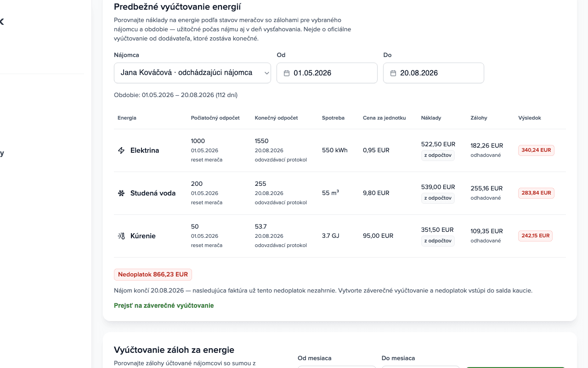This screenshot has width=588, height=368.
Task: Select the Kúrenie row label
Action: (x=143, y=236)
